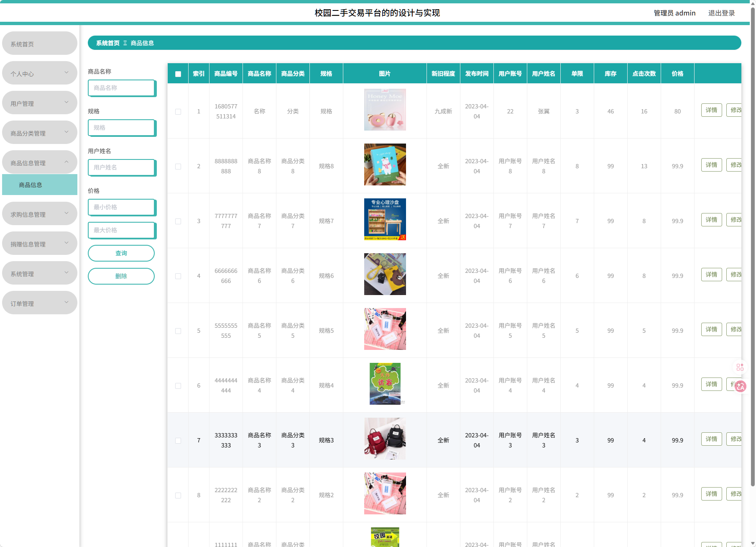Open 详情 for product 1680577511314
Screen dimensions: 756x547
coord(711,110)
